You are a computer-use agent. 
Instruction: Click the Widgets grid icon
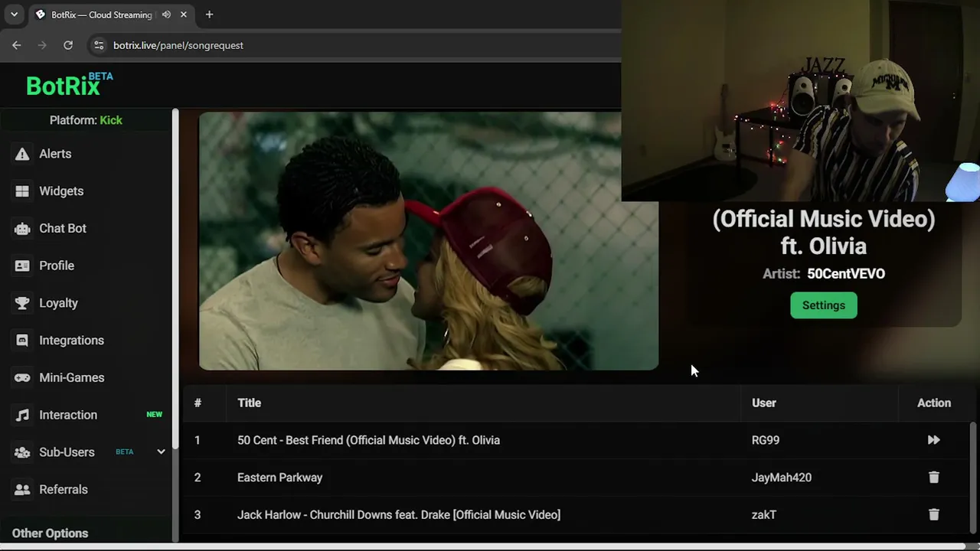[x=22, y=191]
